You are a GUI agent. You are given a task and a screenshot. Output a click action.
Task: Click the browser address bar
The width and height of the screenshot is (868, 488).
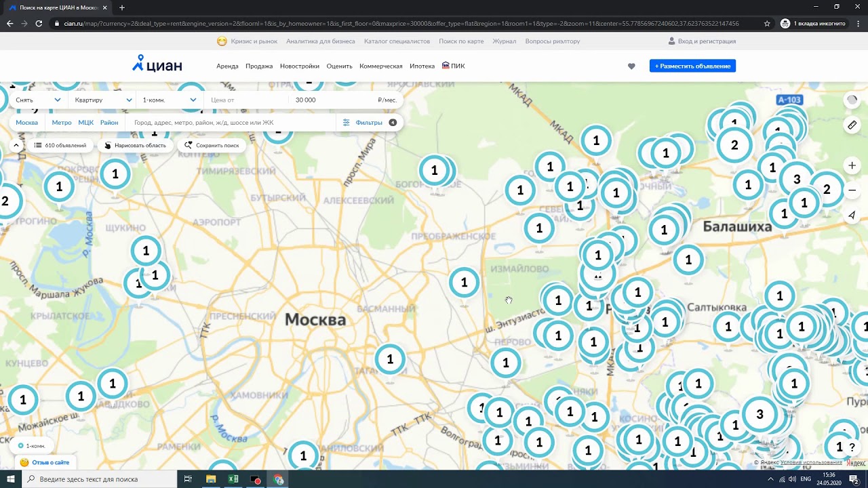pos(401,23)
